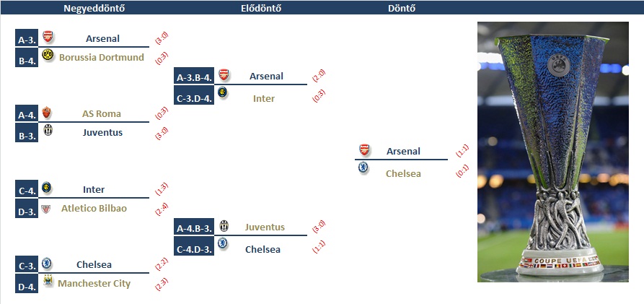Click the Borussia Dortmund BVB logo

[x=48, y=55]
